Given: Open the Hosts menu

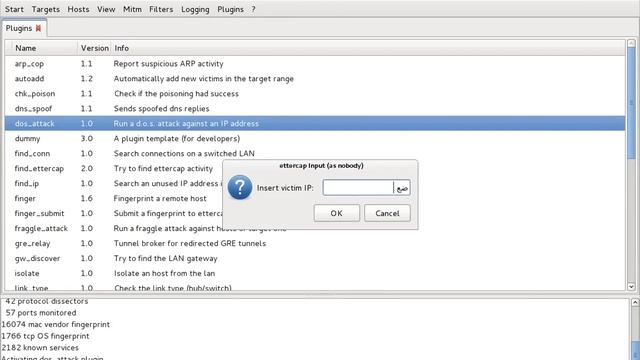Looking at the screenshot, I should (78, 9).
